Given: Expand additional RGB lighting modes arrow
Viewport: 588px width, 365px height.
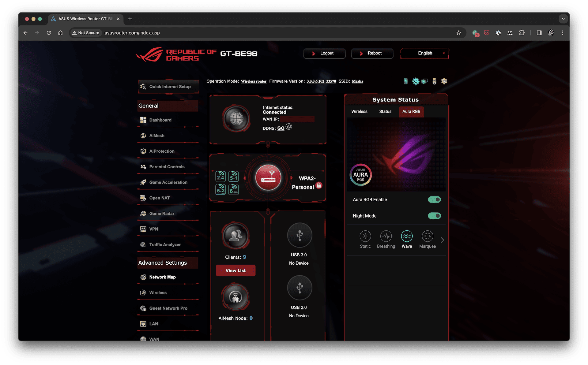Looking at the screenshot, I should click(x=443, y=240).
